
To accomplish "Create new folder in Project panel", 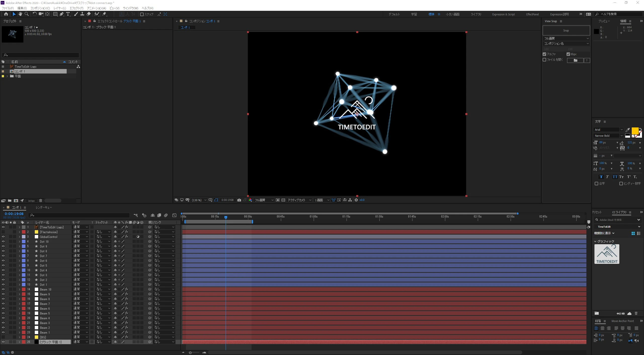I will tap(10, 201).
